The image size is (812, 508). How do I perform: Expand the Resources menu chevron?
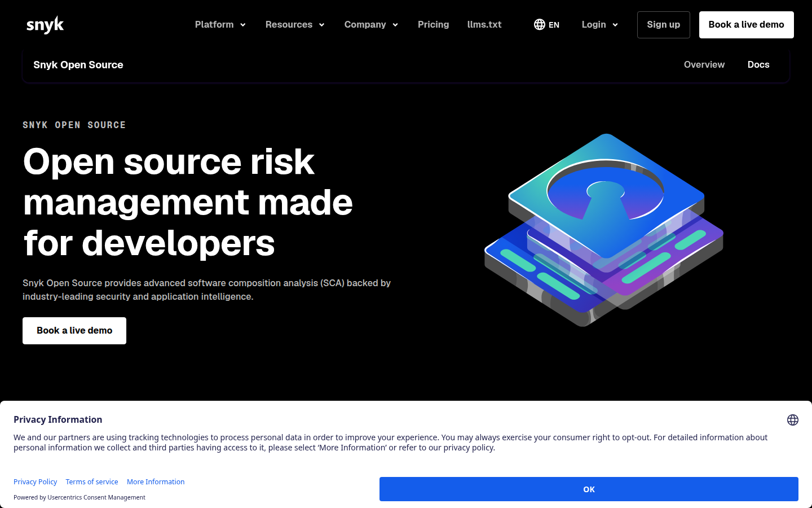point(322,25)
